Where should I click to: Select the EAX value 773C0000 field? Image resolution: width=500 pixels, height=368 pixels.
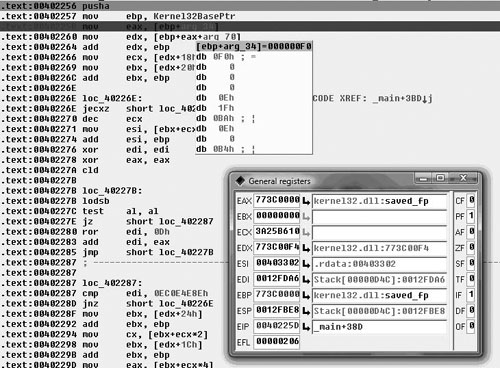277,200
